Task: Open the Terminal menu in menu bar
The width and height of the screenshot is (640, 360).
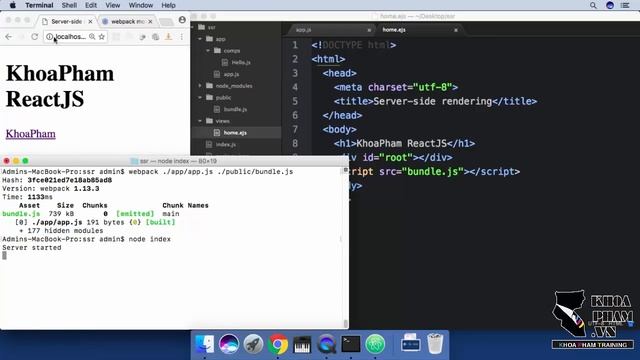Action: pos(39,5)
